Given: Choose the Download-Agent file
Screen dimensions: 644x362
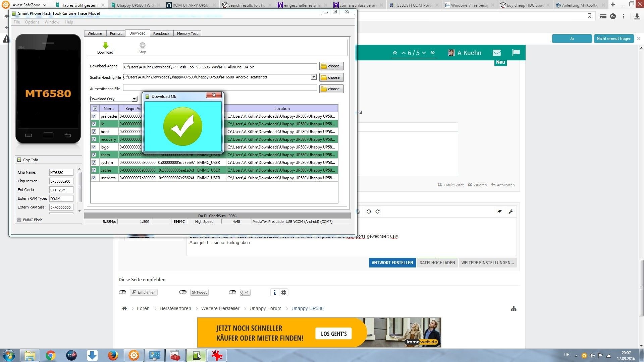Looking at the screenshot, I should (x=331, y=66).
